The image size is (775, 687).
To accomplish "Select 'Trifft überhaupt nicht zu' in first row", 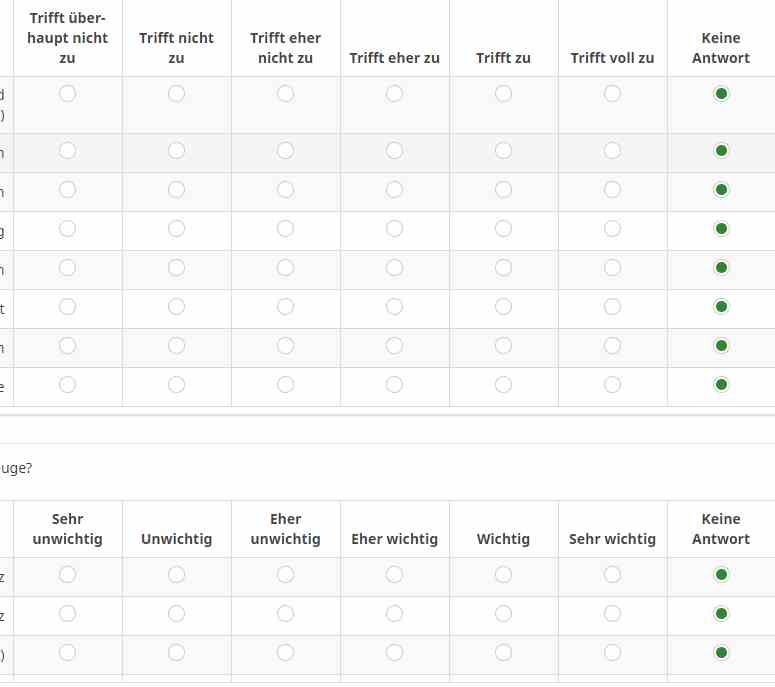I will (67, 94).
